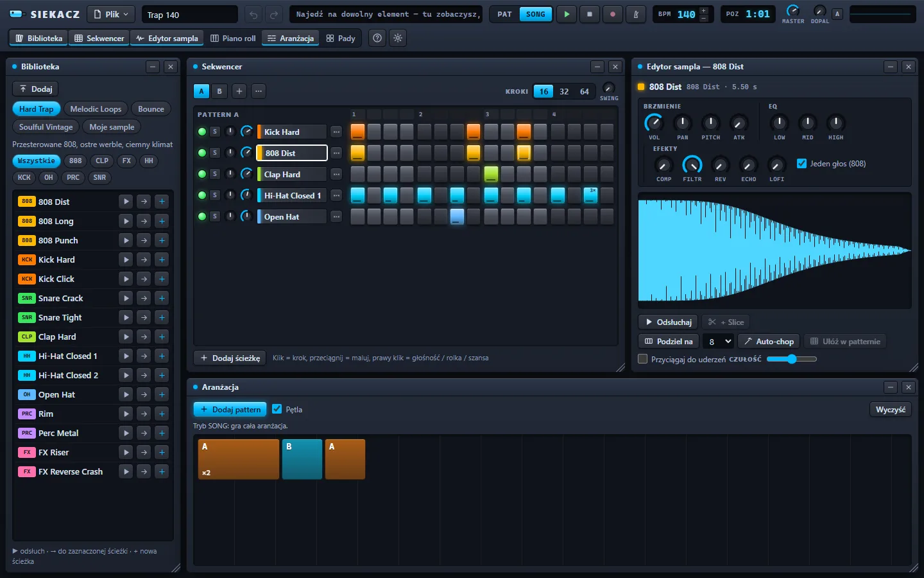Image resolution: width=924 pixels, height=578 pixels.
Task: Send Kick Click to the selected track
Action: (x=144, y=279)
